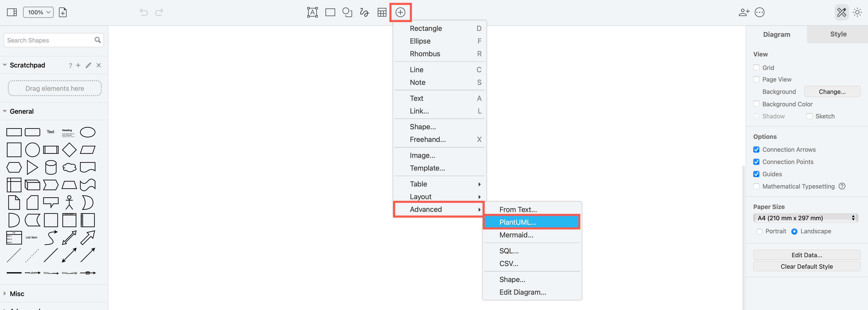Open the Shapes picker icon
This screenshot has height=310, width=868.
(347, 12)
